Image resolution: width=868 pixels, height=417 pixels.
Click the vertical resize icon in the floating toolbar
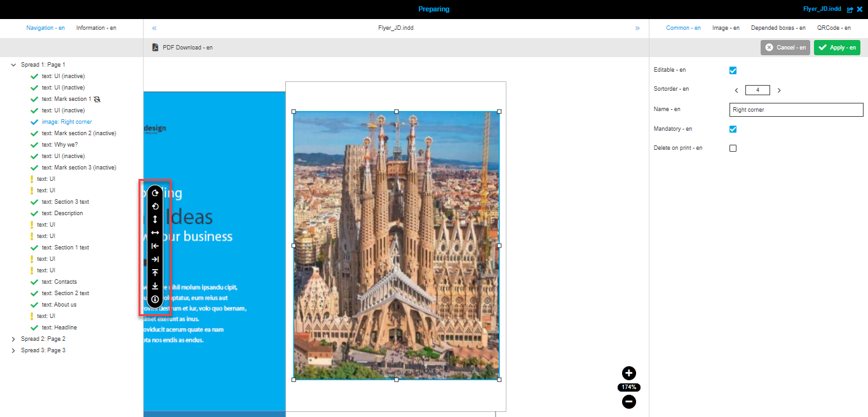pos(155,219)
